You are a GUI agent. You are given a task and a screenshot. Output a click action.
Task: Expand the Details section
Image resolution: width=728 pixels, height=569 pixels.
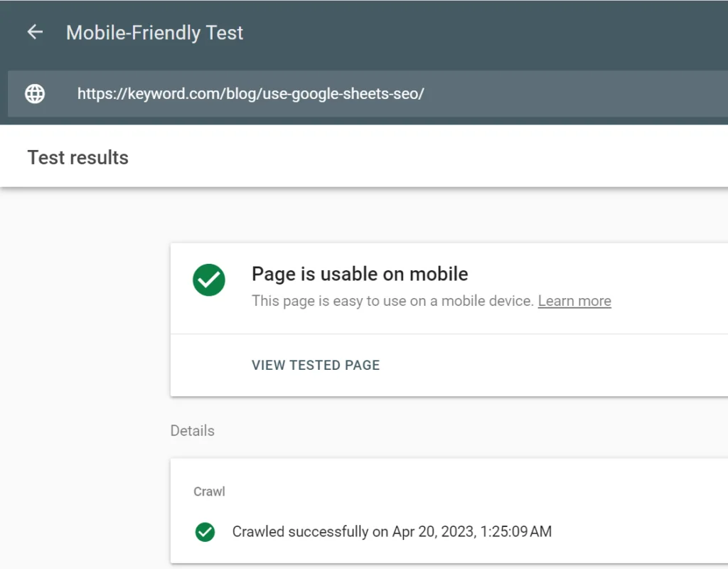tap(192, 430)
